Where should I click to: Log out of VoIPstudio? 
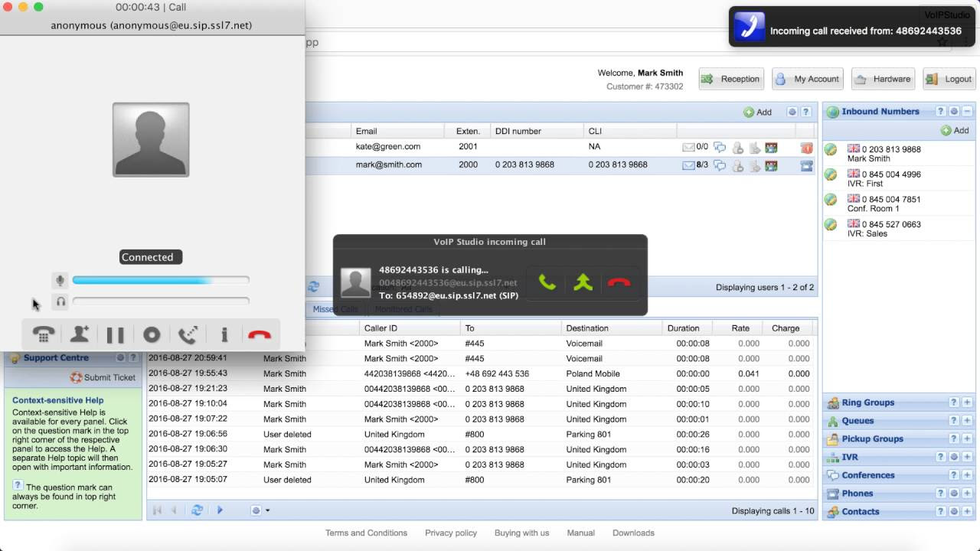click(x=949, y=79)
